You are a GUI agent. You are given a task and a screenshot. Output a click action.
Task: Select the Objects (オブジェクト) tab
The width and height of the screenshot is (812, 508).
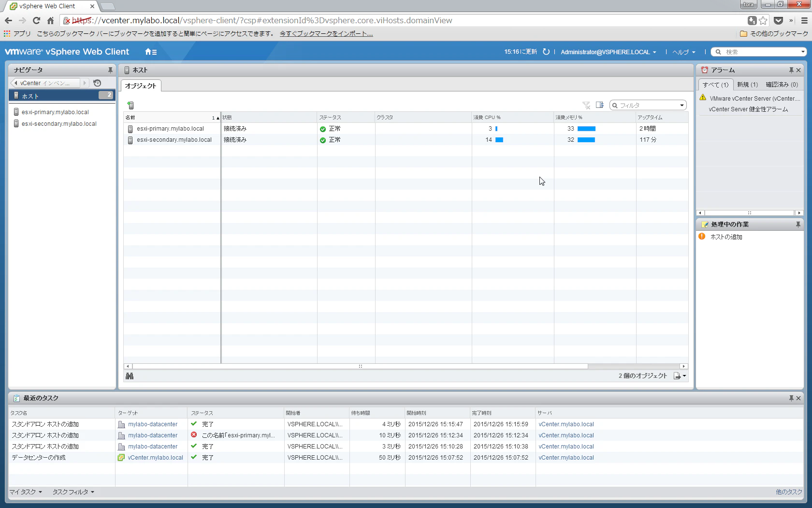pos(141,86)
